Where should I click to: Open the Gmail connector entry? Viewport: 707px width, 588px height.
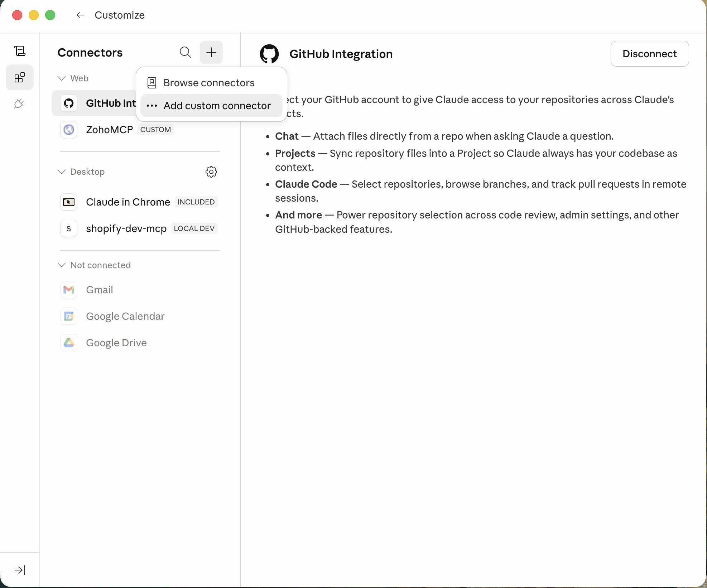pos(139,290)
